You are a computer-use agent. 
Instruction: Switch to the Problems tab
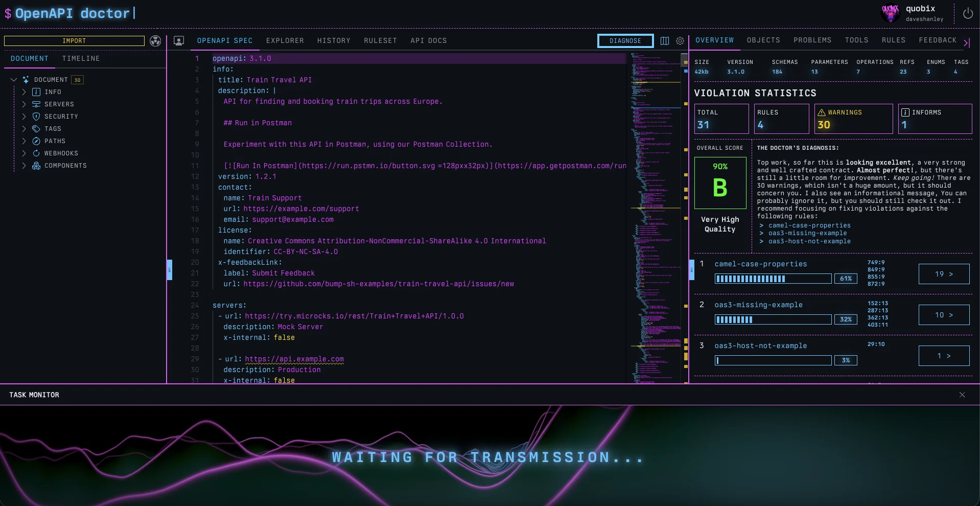812,40
